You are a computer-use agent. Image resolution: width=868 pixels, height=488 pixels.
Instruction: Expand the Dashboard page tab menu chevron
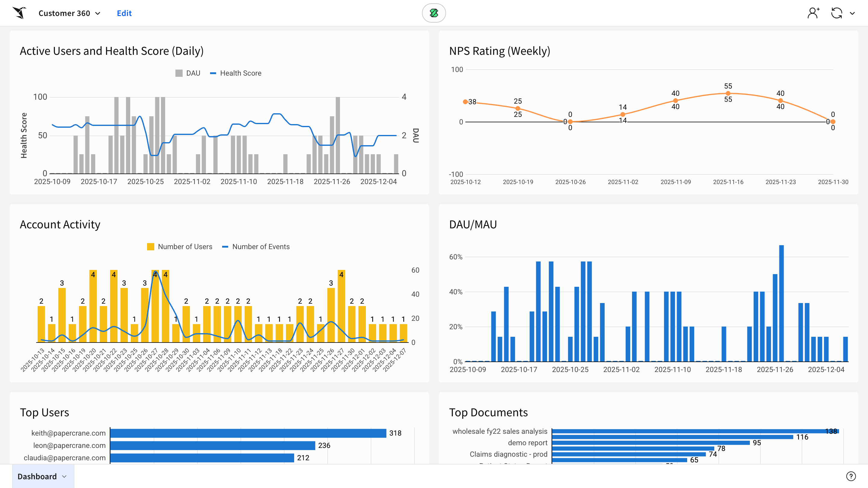[x=64, y=476]
